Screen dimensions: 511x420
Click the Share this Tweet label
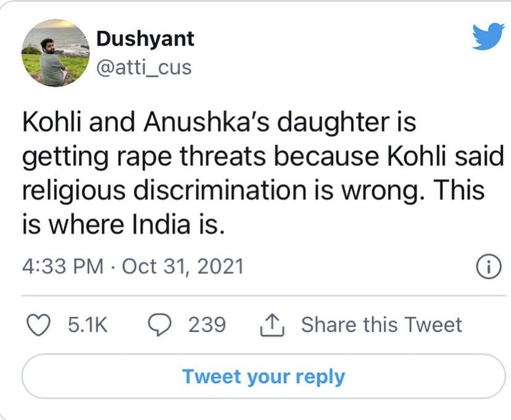(x=381, y=324)
